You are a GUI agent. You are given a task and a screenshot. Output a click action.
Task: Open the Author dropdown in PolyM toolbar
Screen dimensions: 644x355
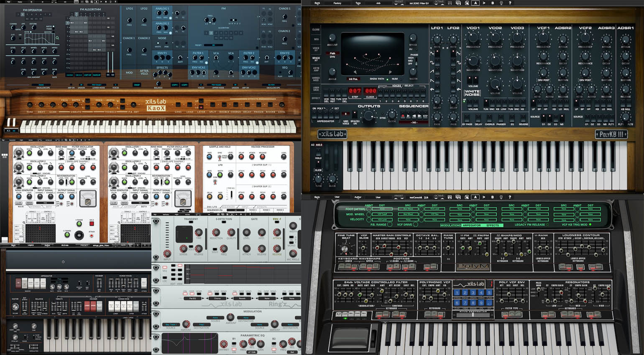358,197
